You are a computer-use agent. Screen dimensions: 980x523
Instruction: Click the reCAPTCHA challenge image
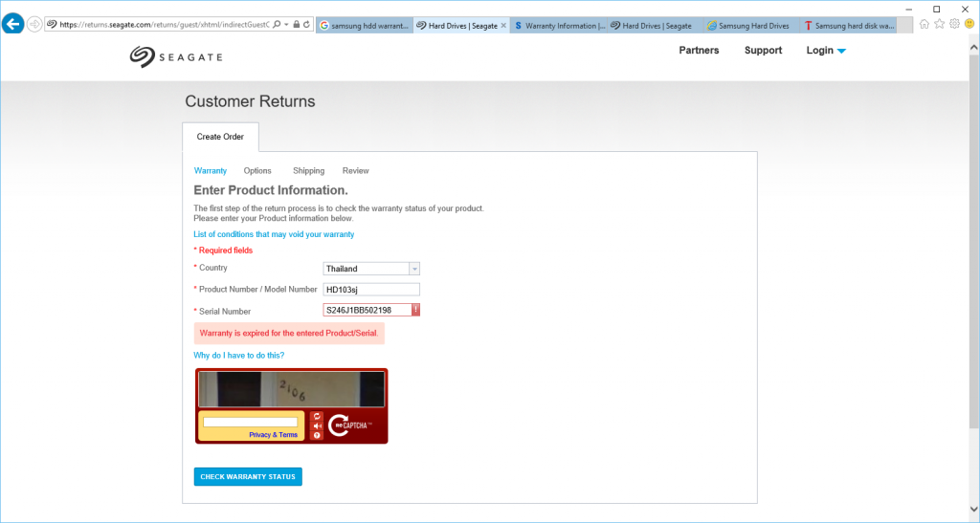coord(291,389)
